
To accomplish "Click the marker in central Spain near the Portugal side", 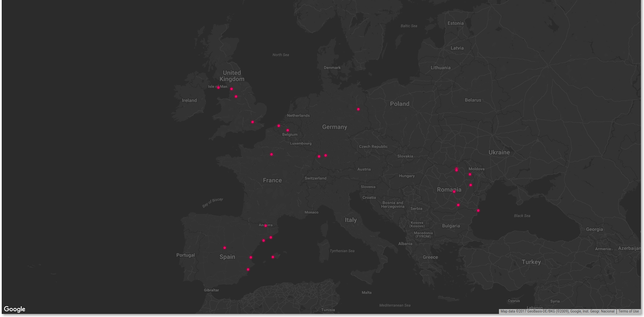I will tap(225, 248).
